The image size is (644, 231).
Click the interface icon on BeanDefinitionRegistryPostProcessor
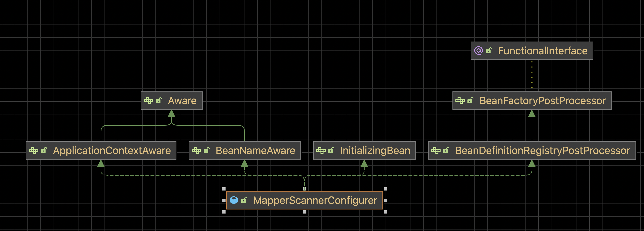click(436, 150)
